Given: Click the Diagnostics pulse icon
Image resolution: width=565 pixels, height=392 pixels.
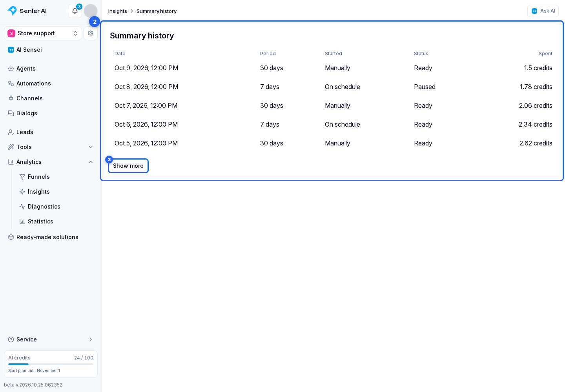Looking at the screenshot, I should tap(22, 207).
